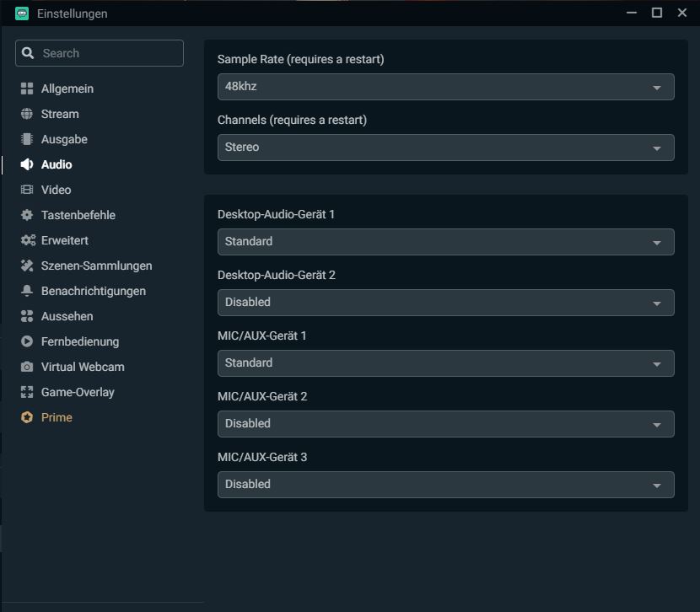Click the Stream globe icon
Screen dimensions: 700x612
pos(27,114)
